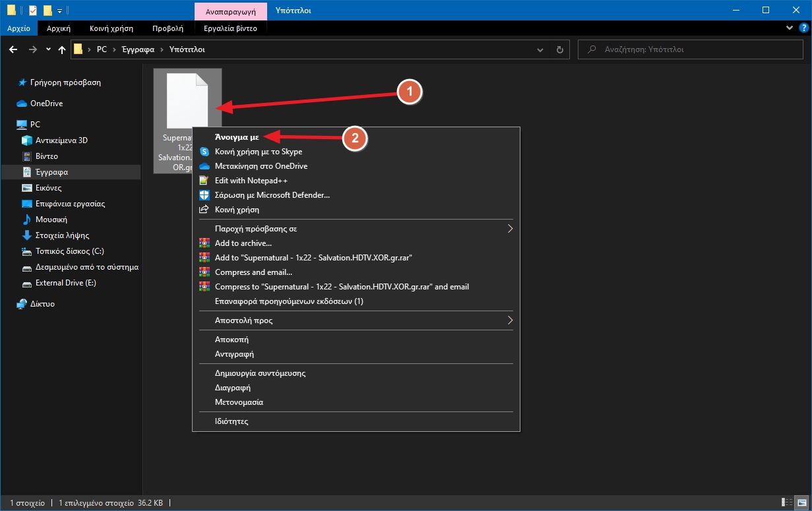Click the Up one level arrow

click(62, 49)
